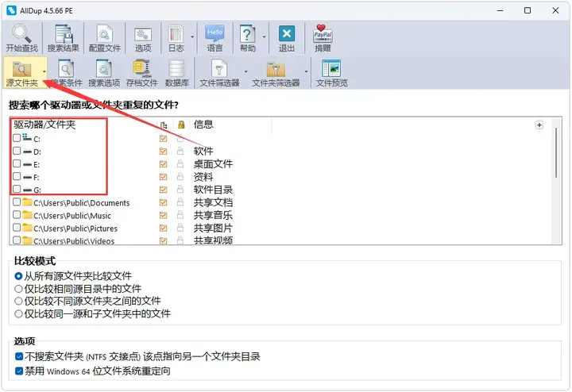Open the 选项 settings icon
Screen dimensions: 572x392
point(143,35)
